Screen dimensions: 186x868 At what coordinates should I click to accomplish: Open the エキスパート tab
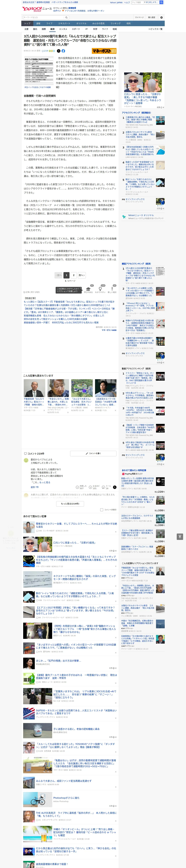(64, 24)
